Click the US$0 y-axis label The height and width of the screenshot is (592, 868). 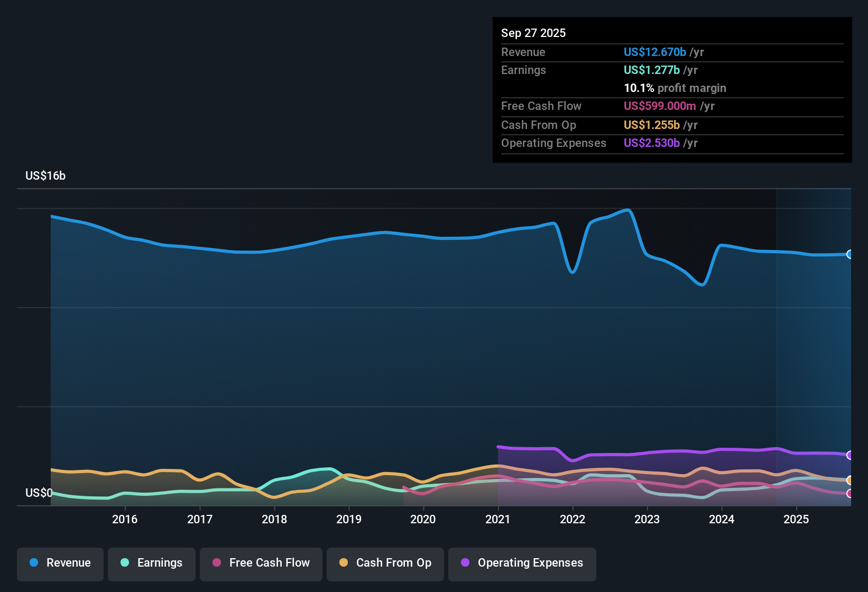click(39, 493)
